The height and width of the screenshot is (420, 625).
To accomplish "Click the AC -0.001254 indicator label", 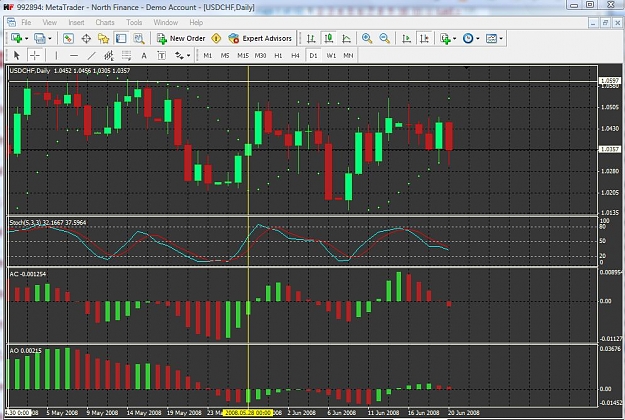I will click(28, 274).
